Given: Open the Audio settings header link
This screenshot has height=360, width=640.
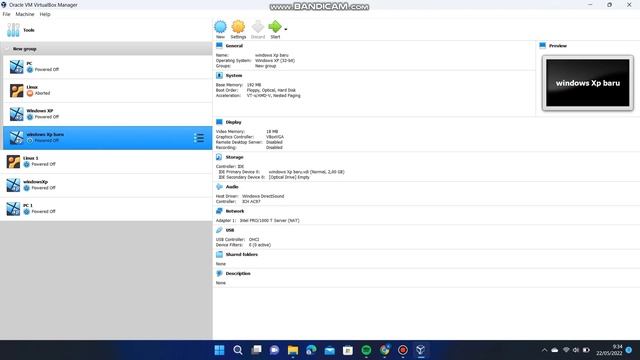Looking at the screenshot, I should tap(232, 187).
